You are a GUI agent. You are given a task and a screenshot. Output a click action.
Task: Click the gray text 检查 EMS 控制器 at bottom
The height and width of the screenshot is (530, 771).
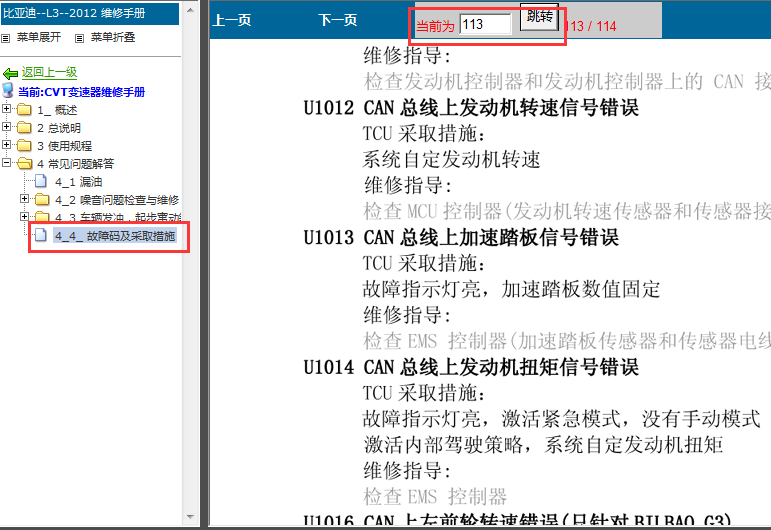(435, 497)
